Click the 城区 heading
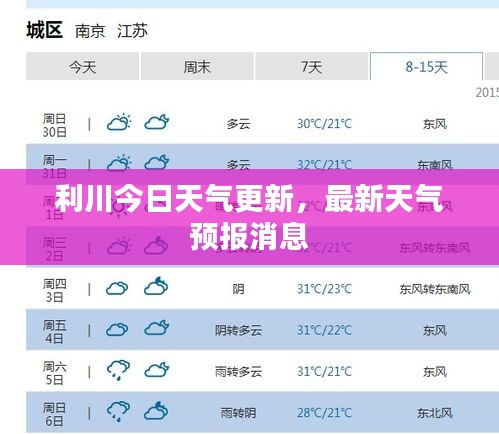This screenshot has height=434, width=499. (x=45, y=30)
